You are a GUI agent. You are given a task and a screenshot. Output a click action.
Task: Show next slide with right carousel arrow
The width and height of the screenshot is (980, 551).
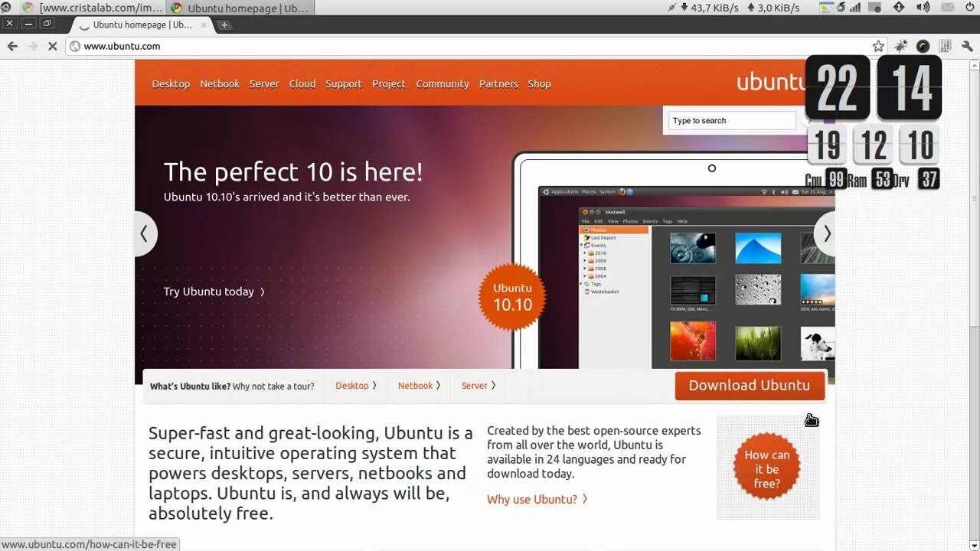[825, 234]
